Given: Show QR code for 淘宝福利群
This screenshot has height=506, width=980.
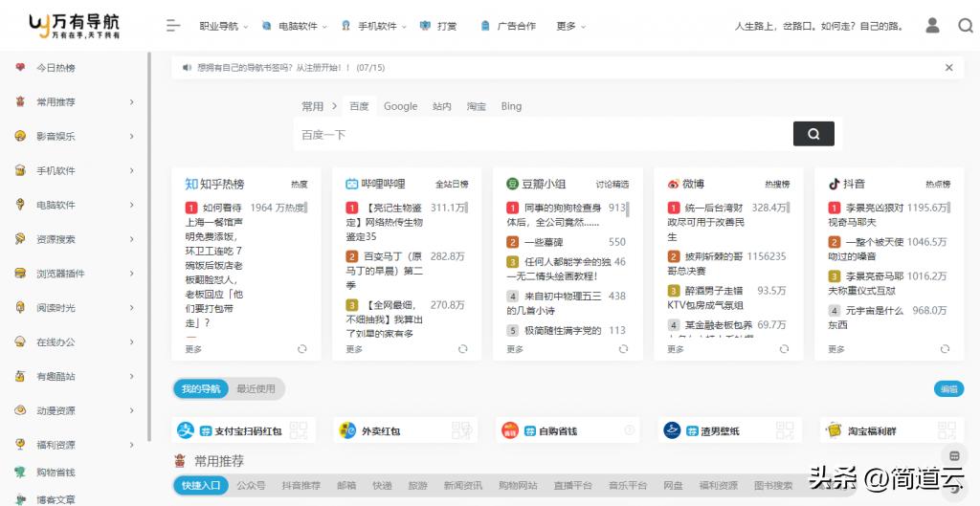Looking at the screenshot, I should tap(947, 429).
